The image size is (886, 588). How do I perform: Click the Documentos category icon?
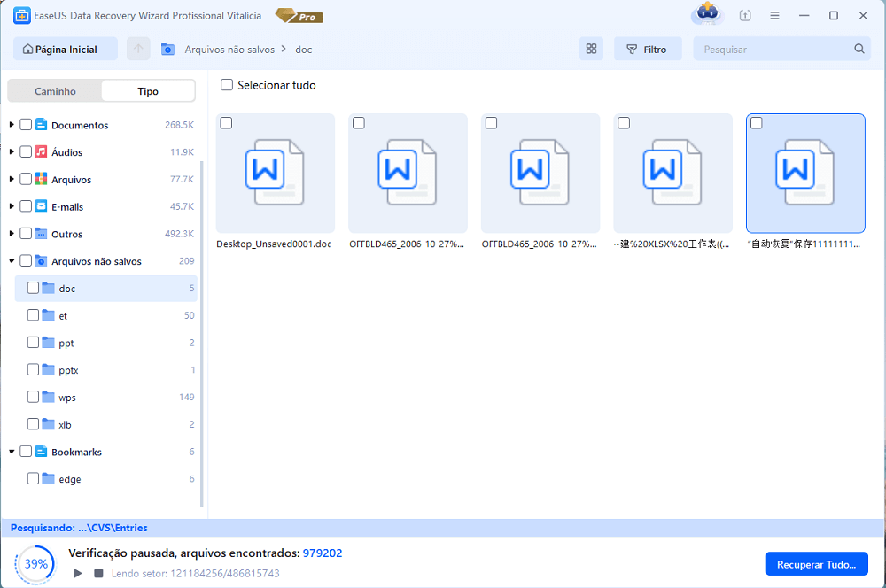pos(42,124)
